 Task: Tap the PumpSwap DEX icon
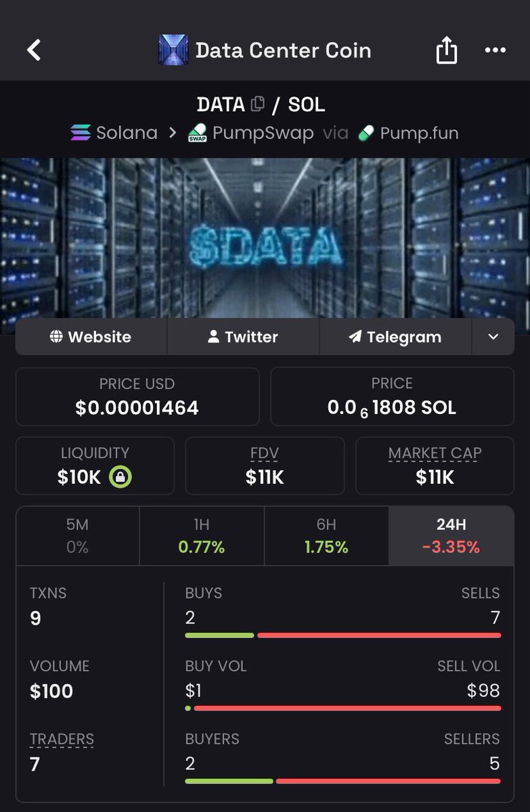197,133
